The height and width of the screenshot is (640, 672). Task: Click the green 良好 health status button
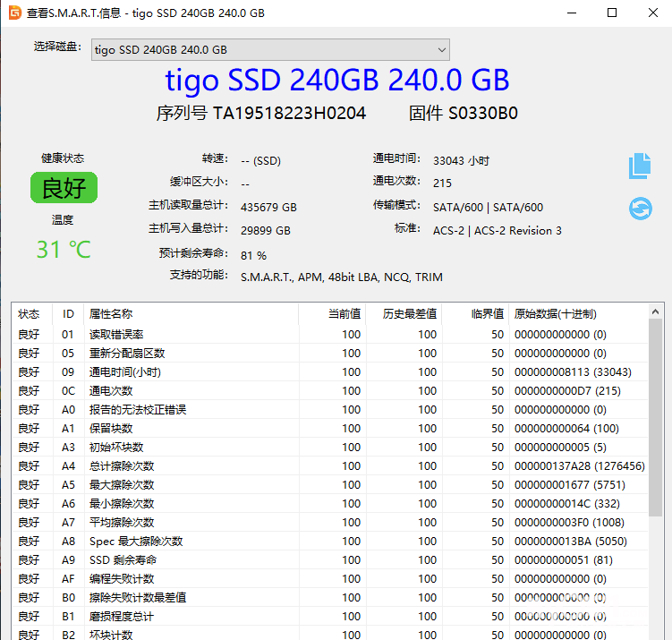[64, 188]
